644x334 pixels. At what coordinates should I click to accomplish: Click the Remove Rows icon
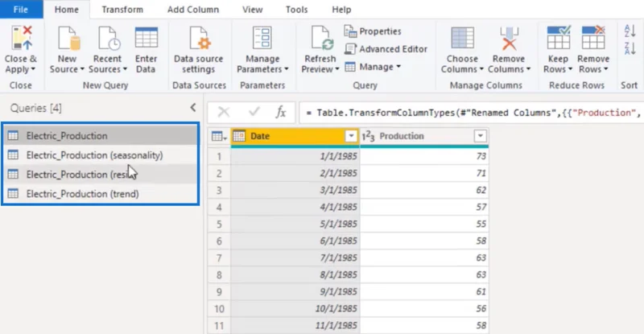click(x=593, y=38)
